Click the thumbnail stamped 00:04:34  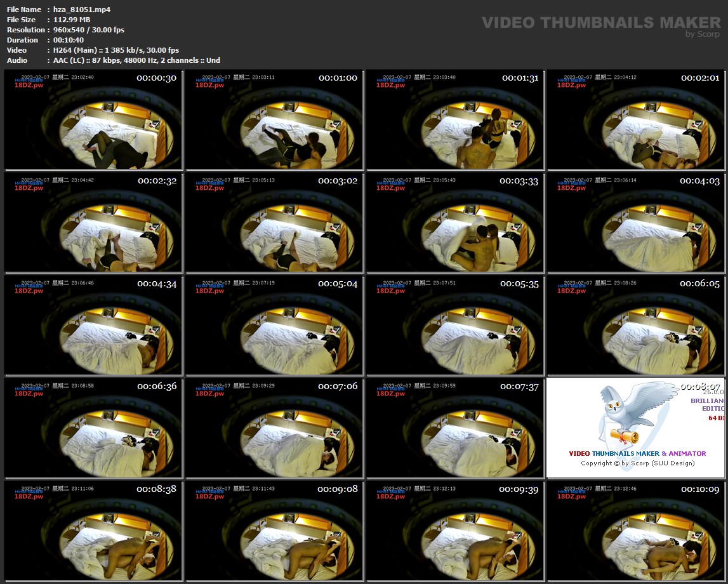(x=93, y=325)
